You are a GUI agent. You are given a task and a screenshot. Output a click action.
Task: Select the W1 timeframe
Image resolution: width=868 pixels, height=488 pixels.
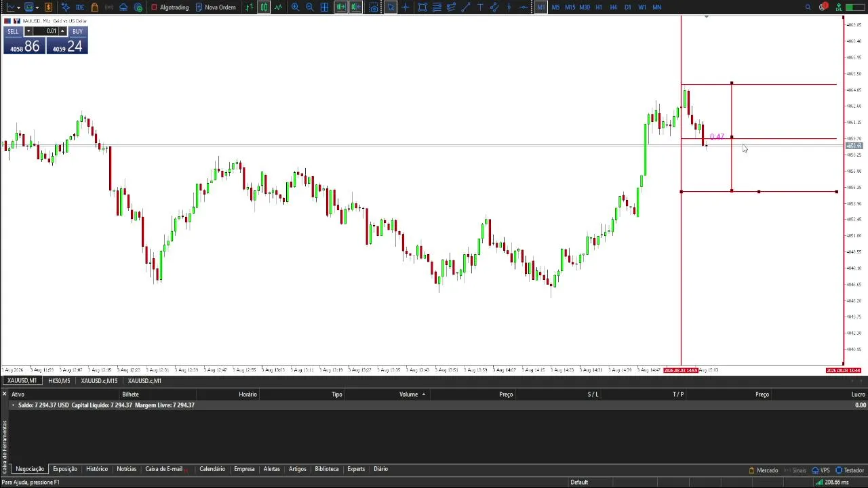point(642,7)
